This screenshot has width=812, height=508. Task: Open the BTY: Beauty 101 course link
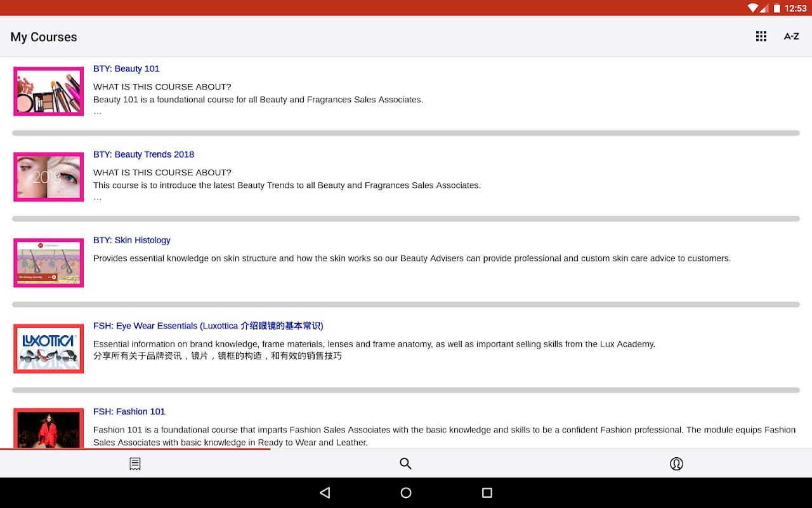click(x=126, y=69)
